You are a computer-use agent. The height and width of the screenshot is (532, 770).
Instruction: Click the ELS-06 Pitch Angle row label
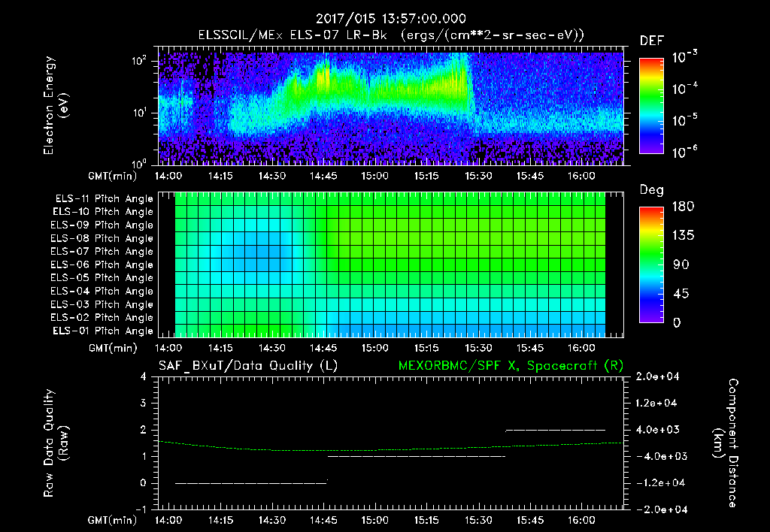click(x=102, y=265)
